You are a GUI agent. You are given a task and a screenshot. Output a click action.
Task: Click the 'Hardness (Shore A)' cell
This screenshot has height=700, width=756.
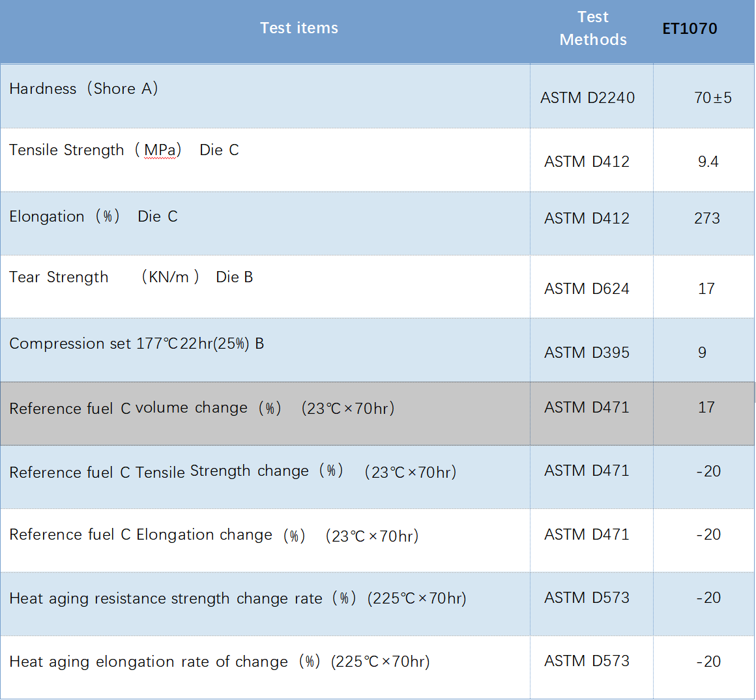83,89
